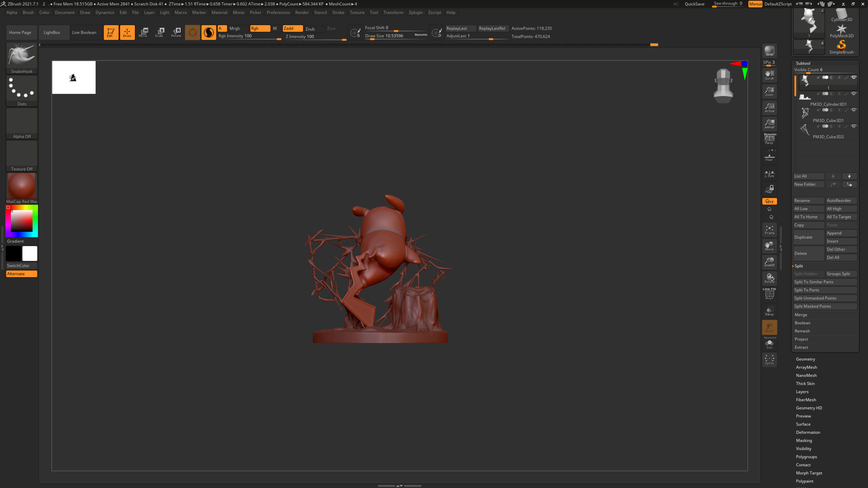Open the Preferences menu

click(x=278, y=12)
